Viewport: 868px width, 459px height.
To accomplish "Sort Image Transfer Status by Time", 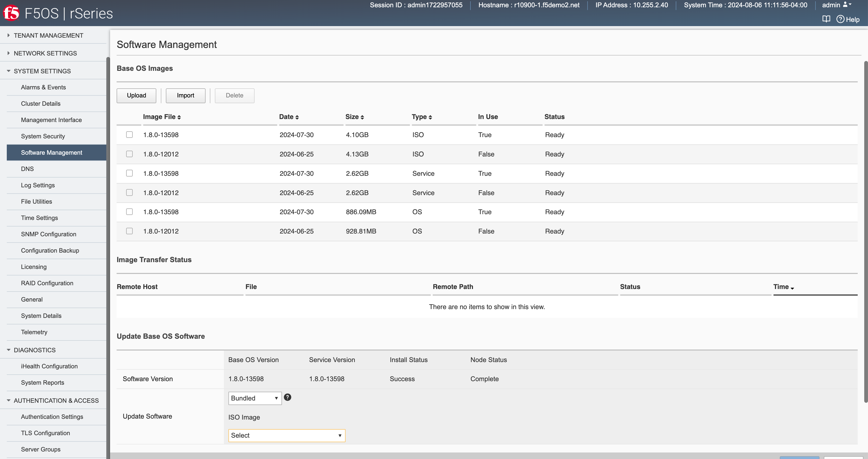I will 783,287.
